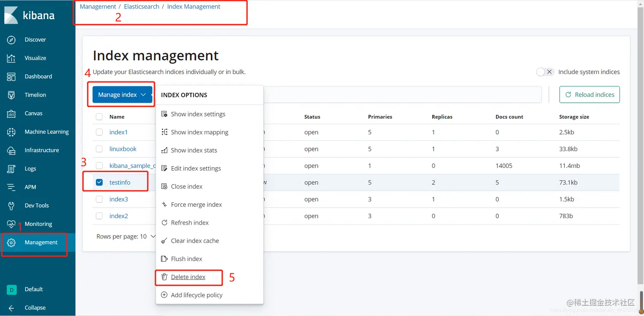Click the Show index stats icon
Viewport: 644px width, 316px height.
click(164, 150)
